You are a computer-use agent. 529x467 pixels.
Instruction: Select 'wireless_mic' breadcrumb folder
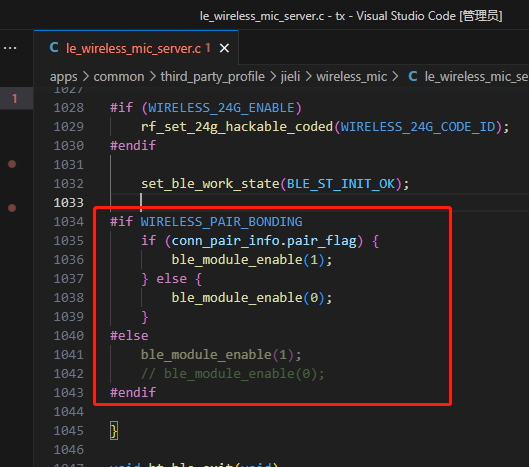[x=352, y=77]
